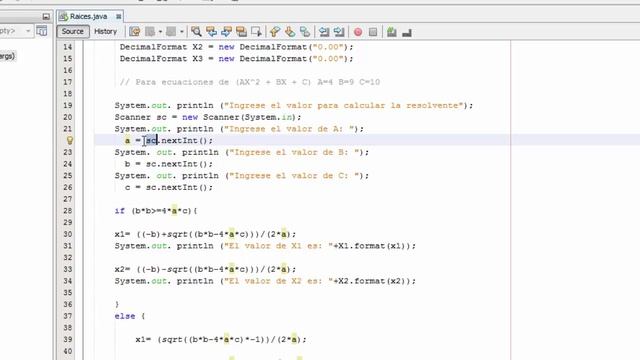640x360 pixels.
Task: Start macro recording with red circle
Action: click(358, 32)
